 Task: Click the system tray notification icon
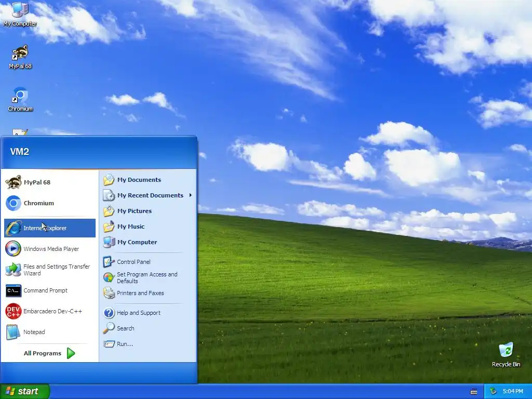click(494, 391)
